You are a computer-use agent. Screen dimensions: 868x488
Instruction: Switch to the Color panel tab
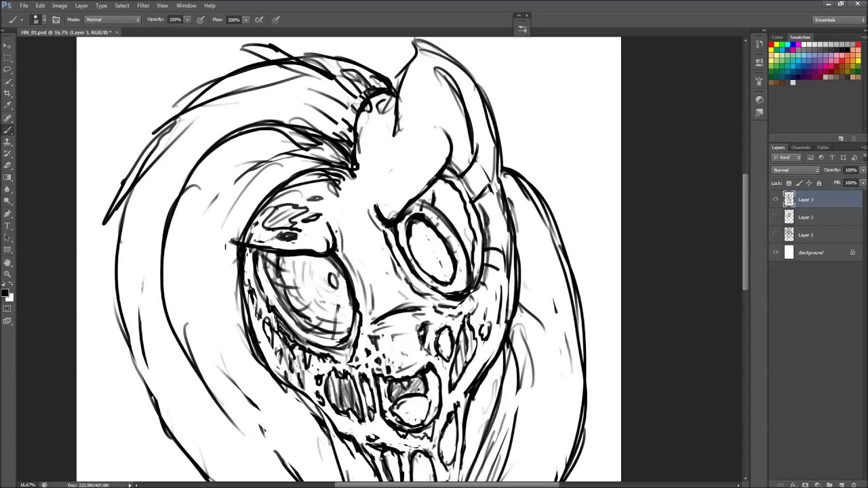[x=777, y=37]
